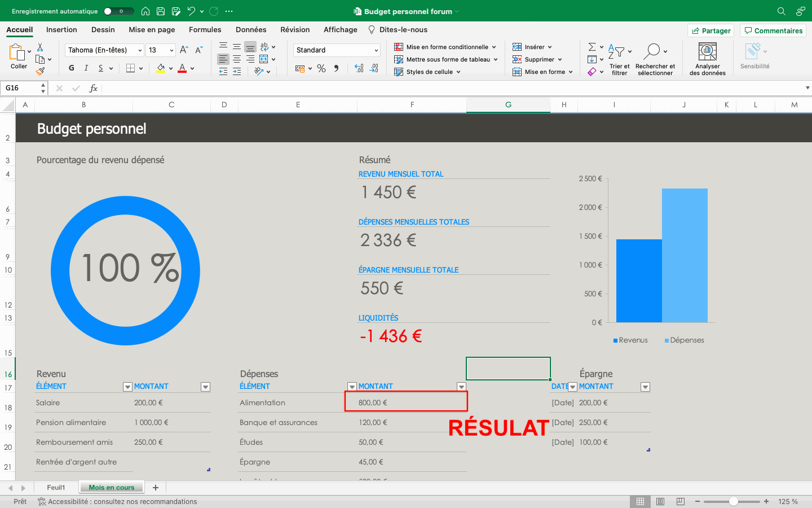Click the Partager button
Image resolution: width=812 pixels, height=508 pixels.
710,30
